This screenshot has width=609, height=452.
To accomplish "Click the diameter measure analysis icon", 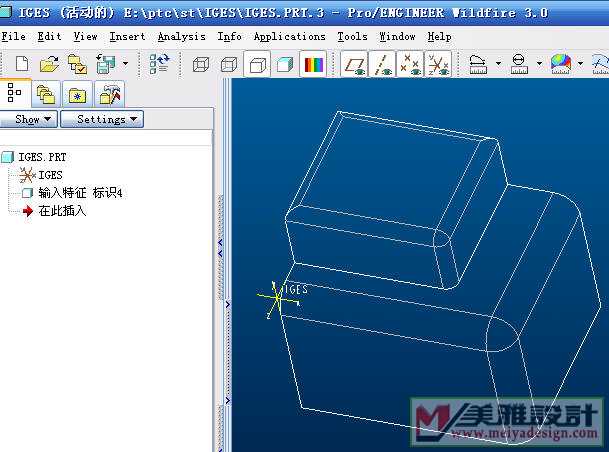I will 519,64.
